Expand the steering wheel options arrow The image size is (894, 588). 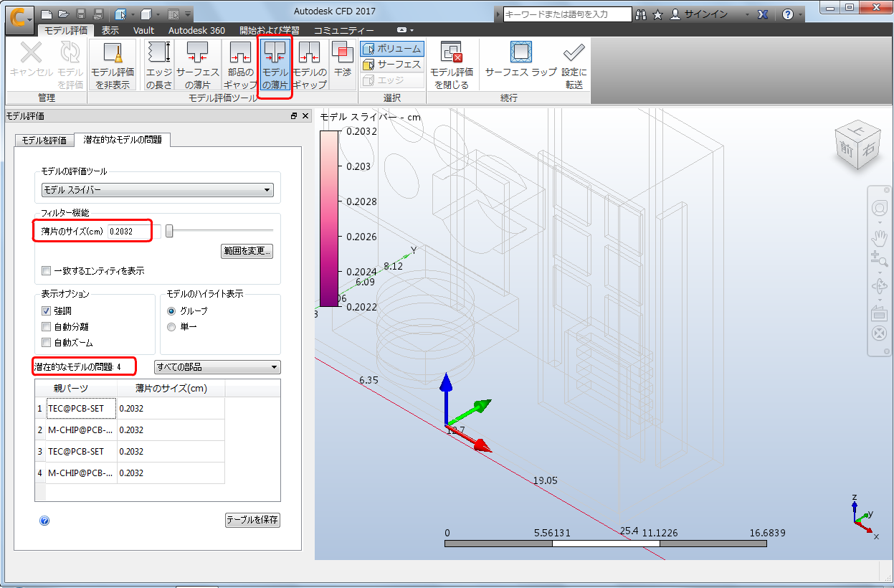[x=879, y=222]
